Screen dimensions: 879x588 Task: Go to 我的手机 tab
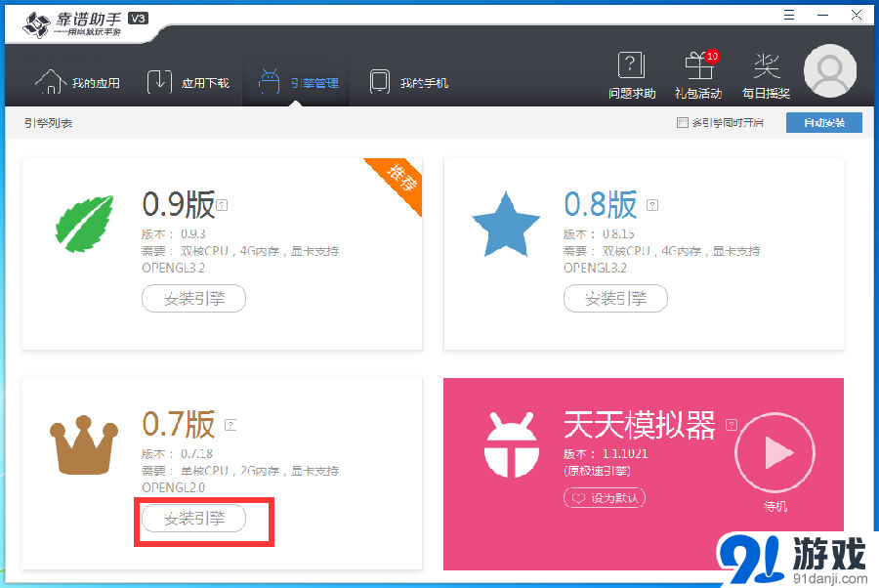[x=408, y=82]
